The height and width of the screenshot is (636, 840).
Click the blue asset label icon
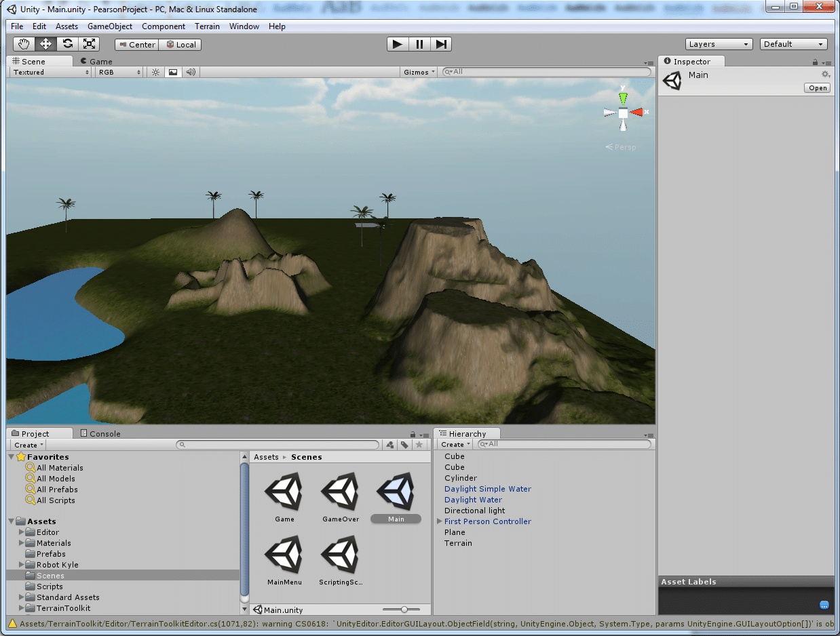click(x=824, y=605)
